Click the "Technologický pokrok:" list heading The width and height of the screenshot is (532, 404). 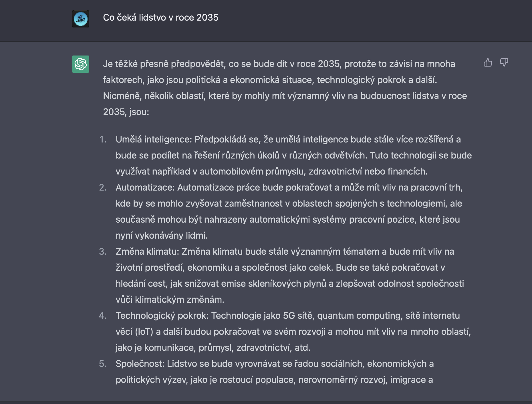162,316
